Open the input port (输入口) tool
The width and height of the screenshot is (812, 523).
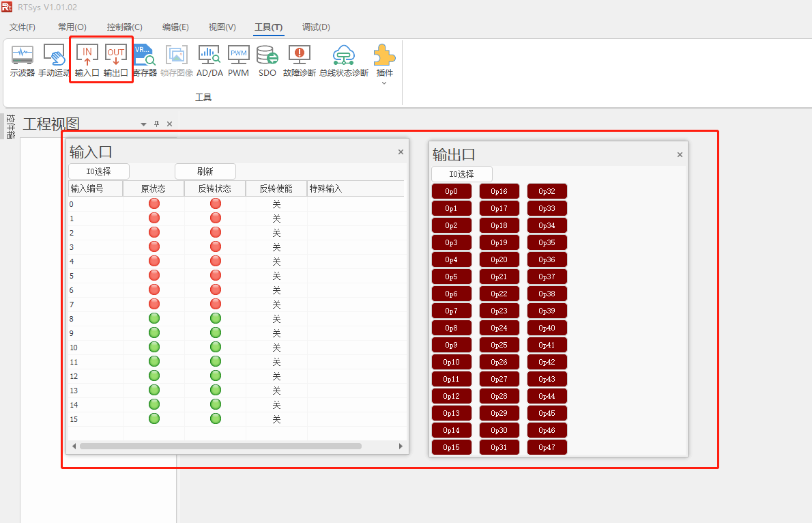[87, 61]
